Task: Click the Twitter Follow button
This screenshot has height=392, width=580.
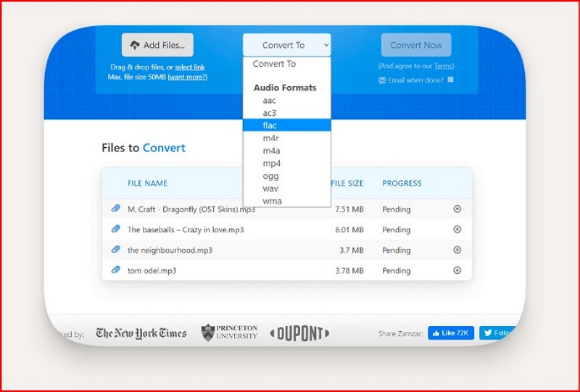Action: click(x=497, y=333)
